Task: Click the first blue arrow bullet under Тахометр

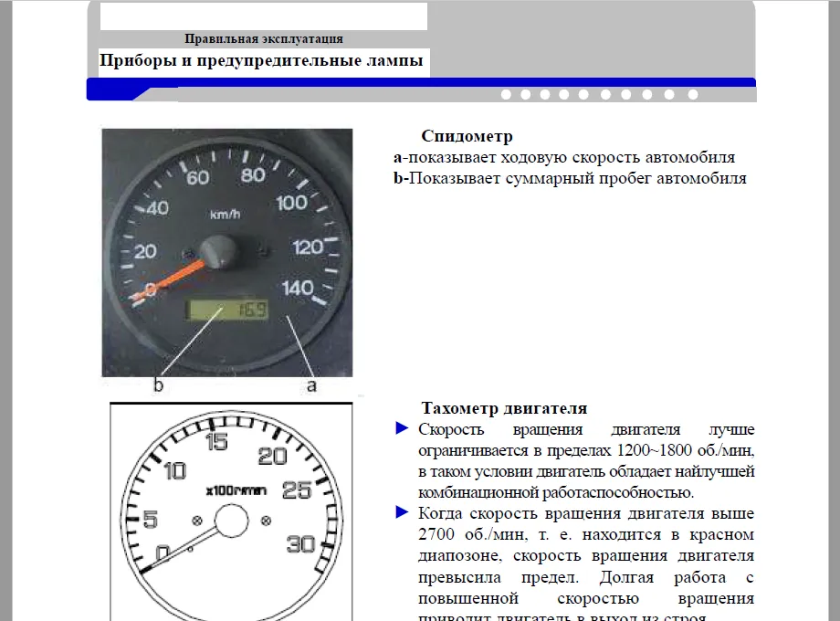Action: point(402,428)
